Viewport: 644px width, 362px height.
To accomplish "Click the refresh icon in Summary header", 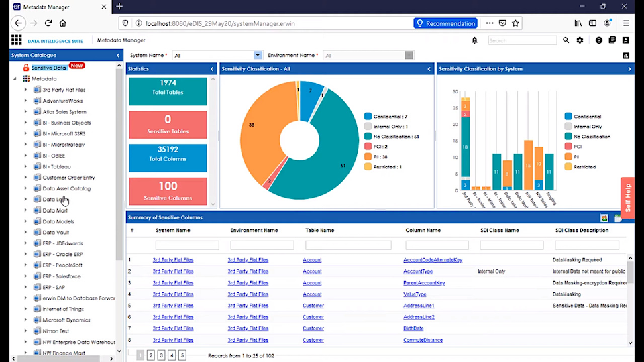I will pyautogui.click(x=604, y=218).
